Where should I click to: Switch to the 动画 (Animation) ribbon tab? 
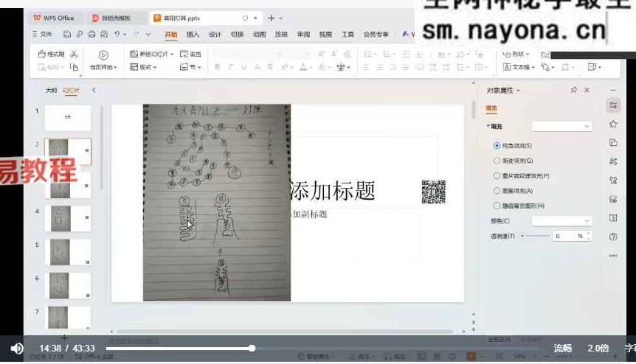coord(259,35)
